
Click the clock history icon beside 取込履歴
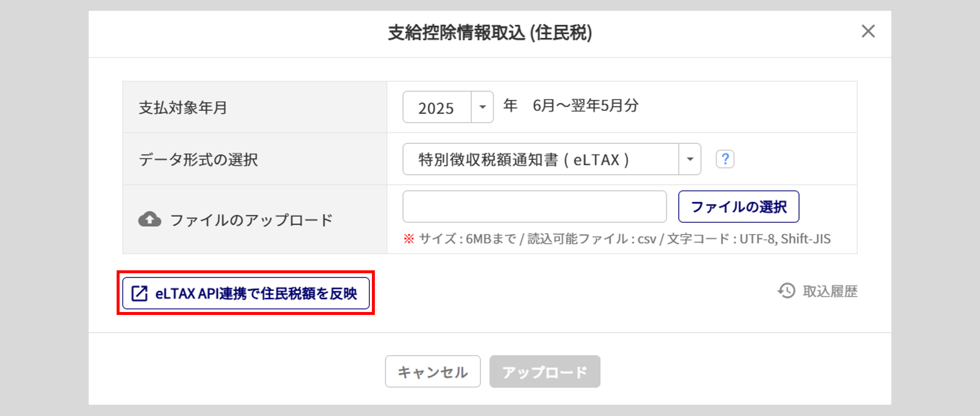point(786,291)
